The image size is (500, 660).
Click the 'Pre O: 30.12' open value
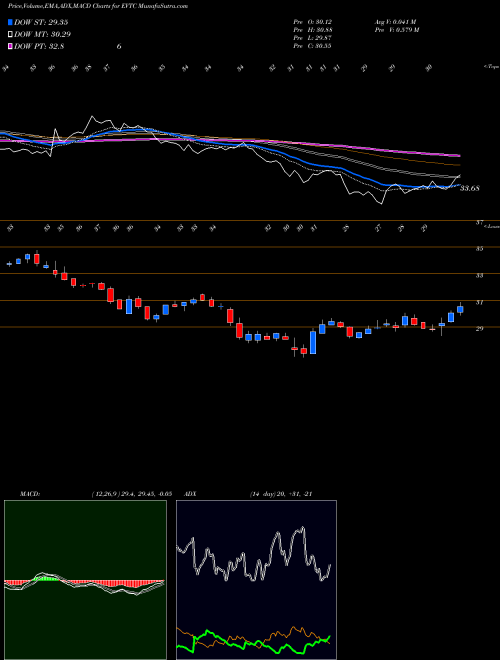pyautogui.click(x=313, y=21)
